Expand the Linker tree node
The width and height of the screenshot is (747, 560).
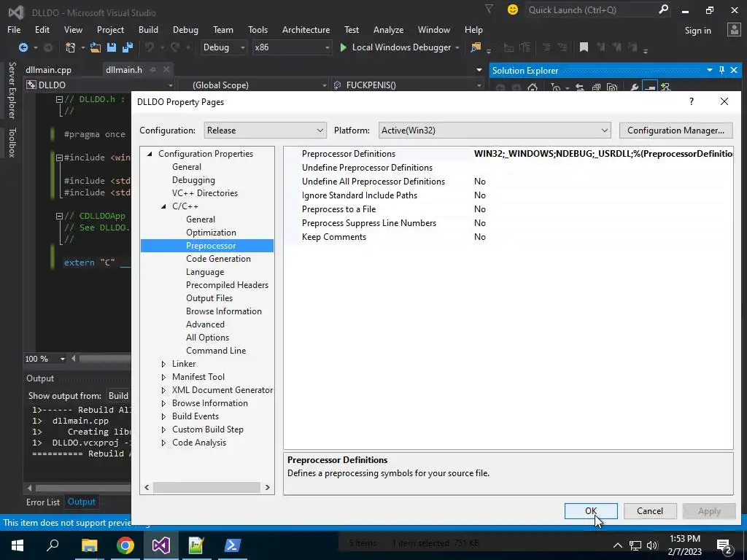163,364
